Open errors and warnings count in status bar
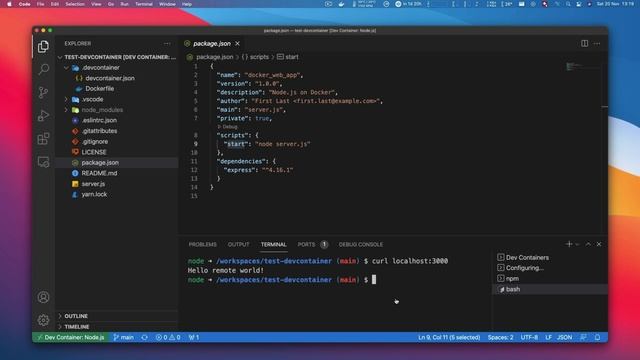This screenshot has height=360, width=640. coord(168,337)
